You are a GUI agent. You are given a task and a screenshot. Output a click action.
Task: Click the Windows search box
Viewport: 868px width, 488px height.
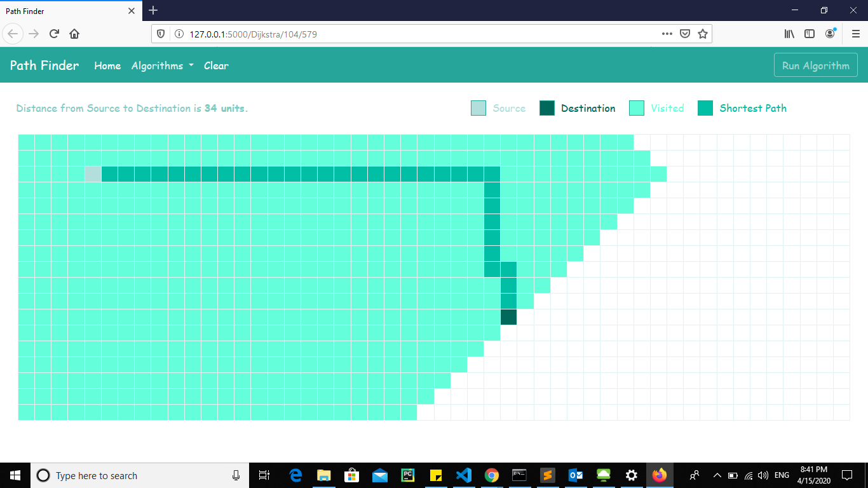click(x=140, y=475)
